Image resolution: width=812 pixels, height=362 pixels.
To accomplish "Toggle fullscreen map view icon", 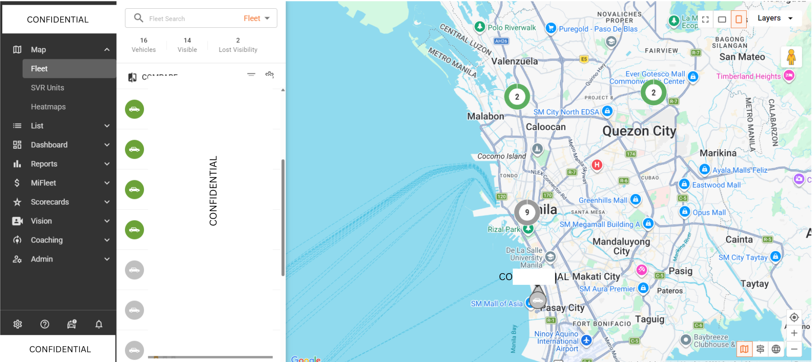I will click(x=705, y=19).
